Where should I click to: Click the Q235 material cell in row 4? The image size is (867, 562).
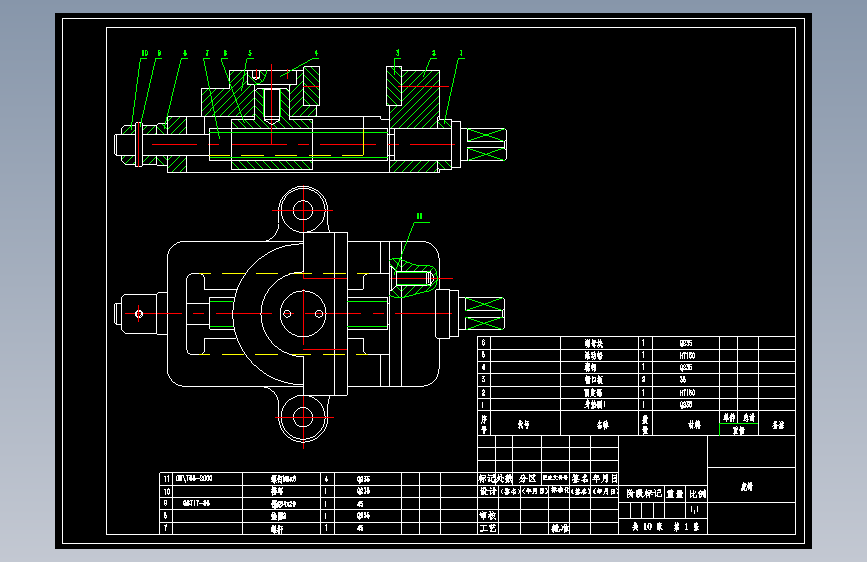pos(687,368)
